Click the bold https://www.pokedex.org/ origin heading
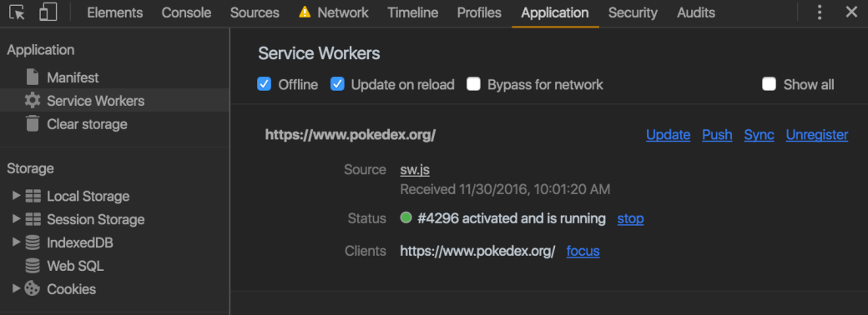The image size is (868, 315). tap(351, 135)
